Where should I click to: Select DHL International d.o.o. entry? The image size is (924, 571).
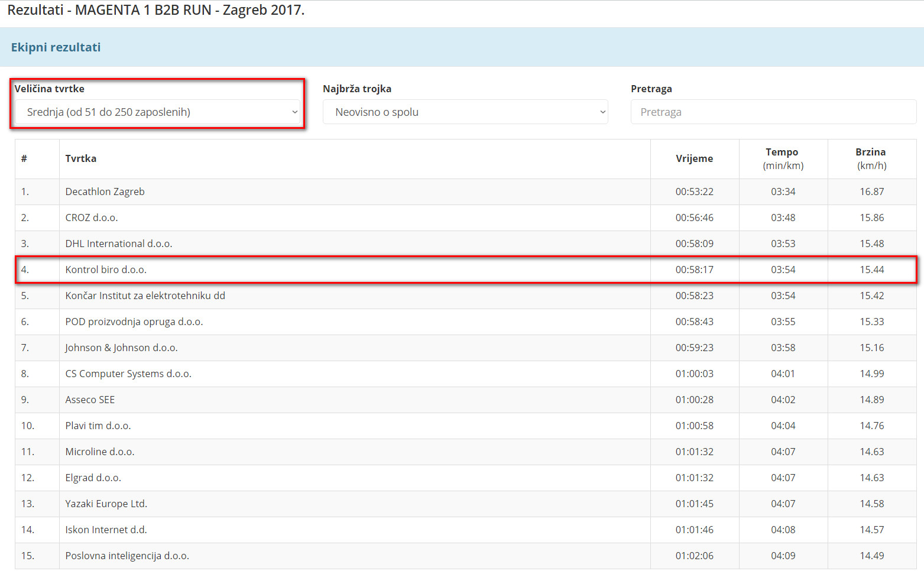pos(119,244)
